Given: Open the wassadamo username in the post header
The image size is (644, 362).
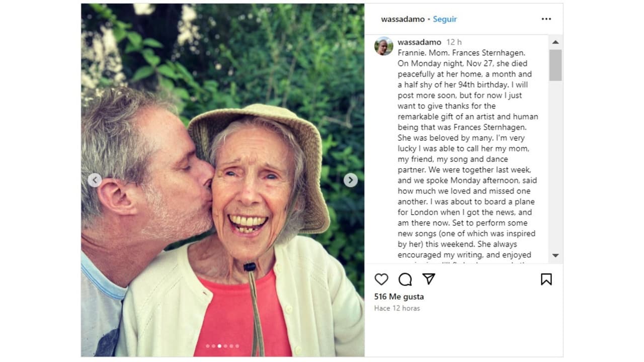Looking at the screenshot, I should pyautogui.click(x=403, y=19).
